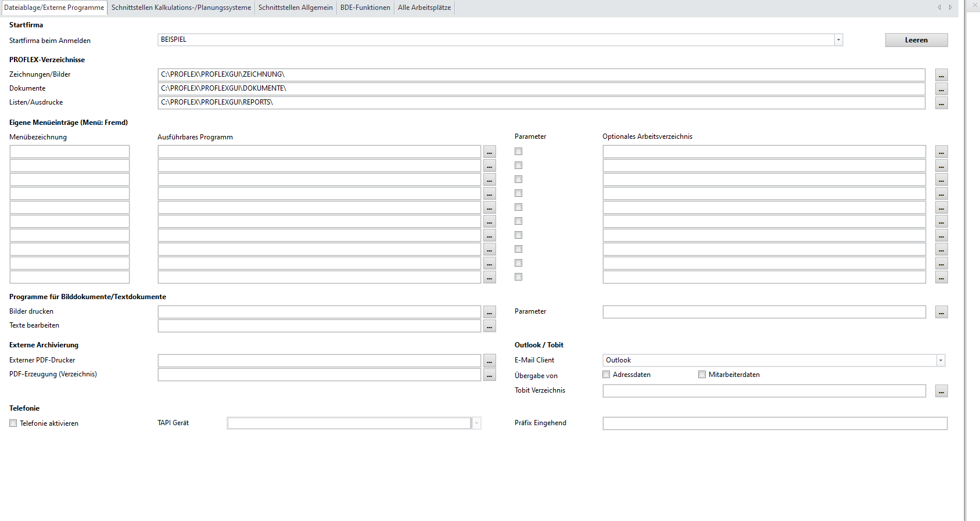Viewport: 980px width, 521px height.
Task: Toggle the Mitarbeiterdaten checkbox
Action: point(702,375)
